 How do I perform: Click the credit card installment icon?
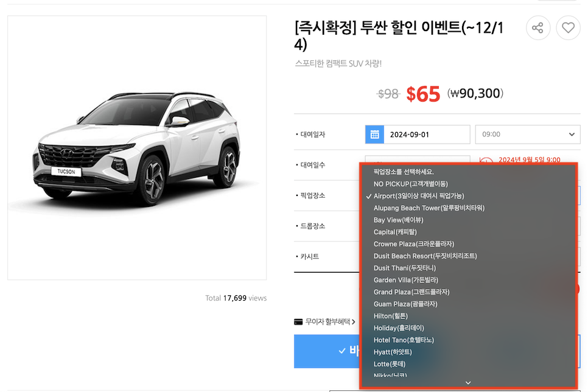[x=298, y=322]
